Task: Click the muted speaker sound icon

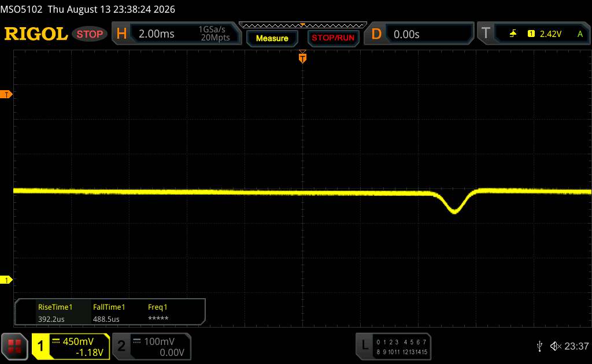Action: tap(556, 346)
